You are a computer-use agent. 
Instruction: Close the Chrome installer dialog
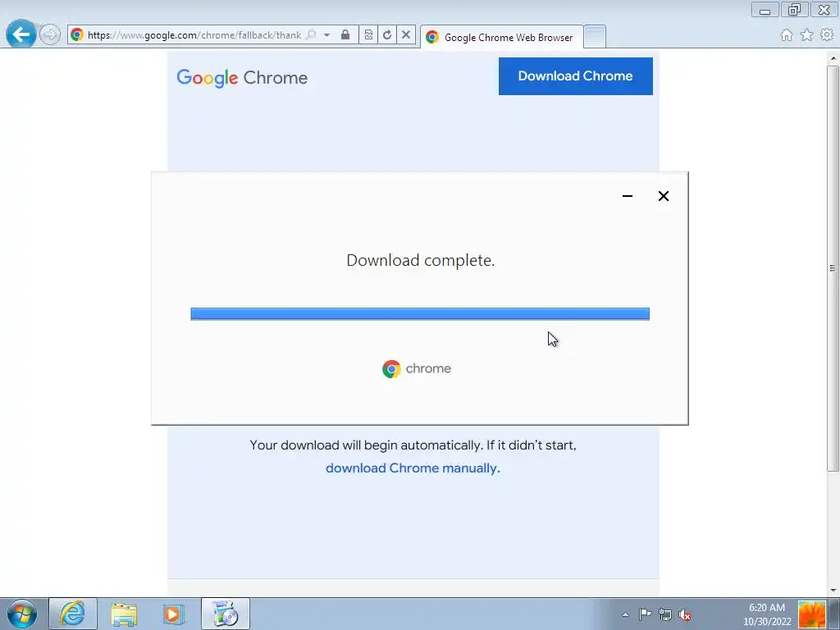(663, 196)
